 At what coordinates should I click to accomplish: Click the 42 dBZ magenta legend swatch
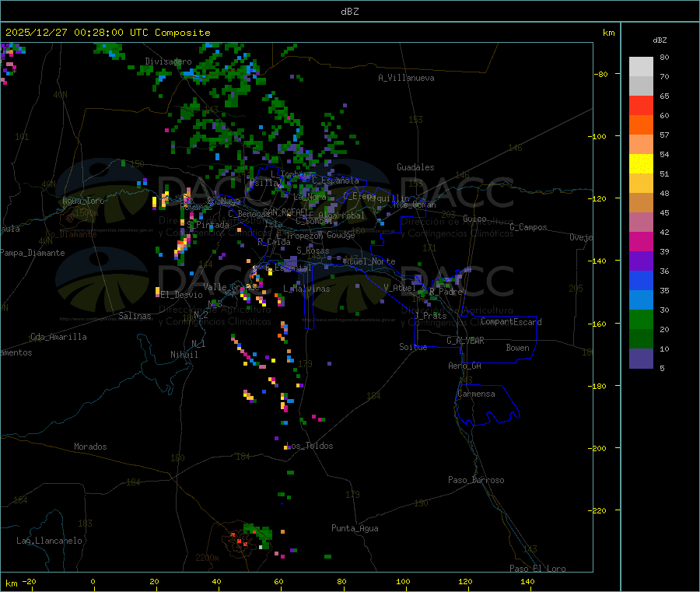point(641,241)
